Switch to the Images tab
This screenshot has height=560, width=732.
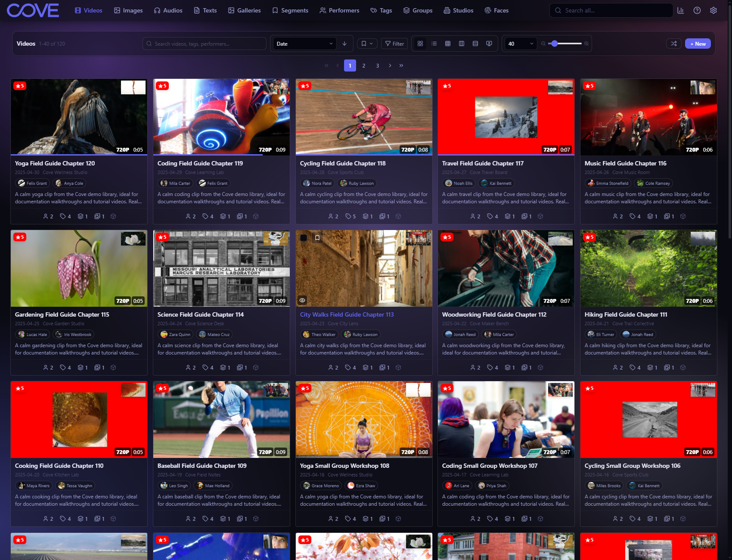(128, 10)
